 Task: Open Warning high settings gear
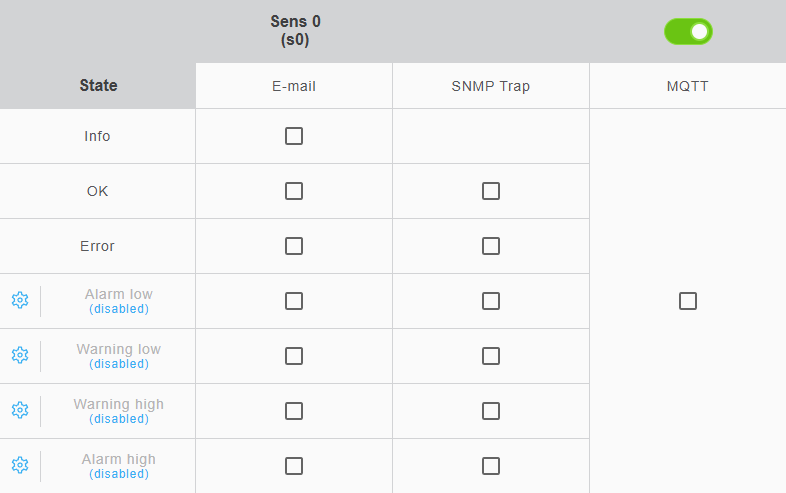pyautogui.click(x=20, y=410)
